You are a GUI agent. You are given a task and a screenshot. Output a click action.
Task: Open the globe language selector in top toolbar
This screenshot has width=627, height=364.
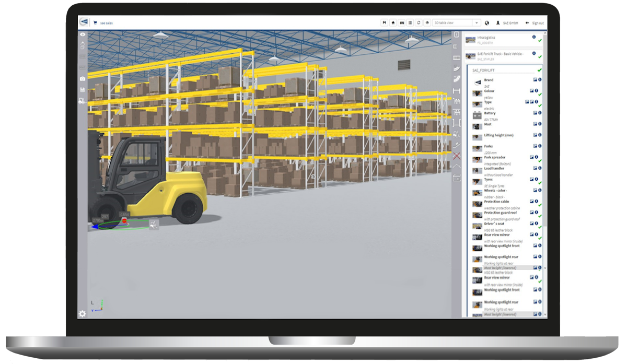[487, 22]
